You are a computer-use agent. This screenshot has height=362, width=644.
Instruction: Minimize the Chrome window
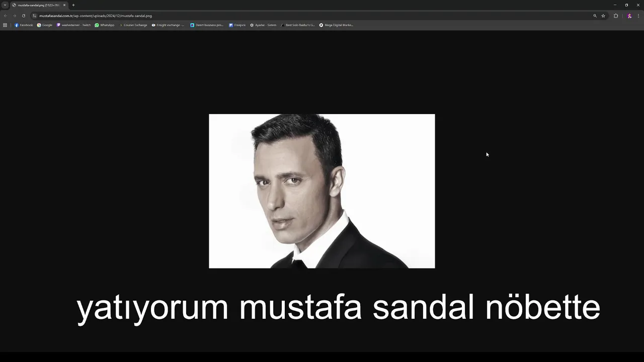coord(615,5)
